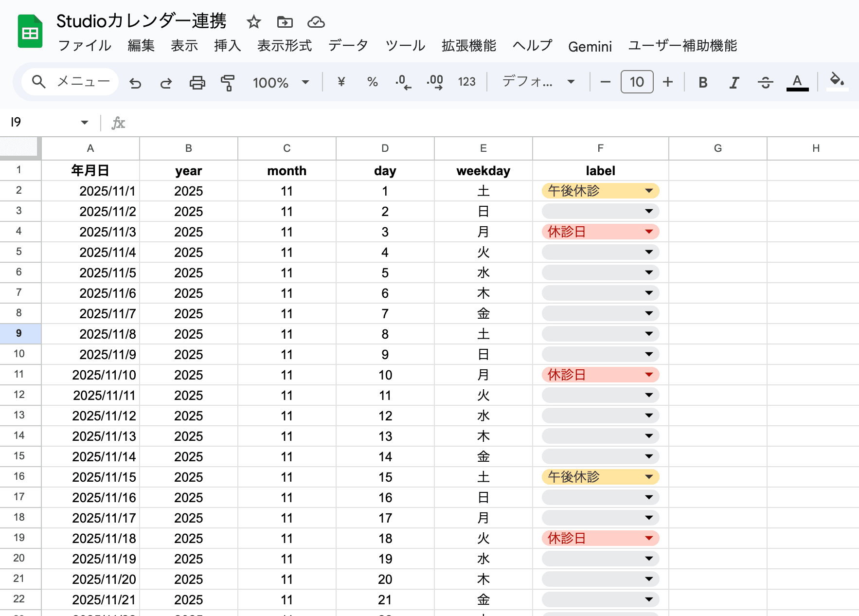Open the ヘルプ menu
The image size is (859, 616).
point(533,46)
